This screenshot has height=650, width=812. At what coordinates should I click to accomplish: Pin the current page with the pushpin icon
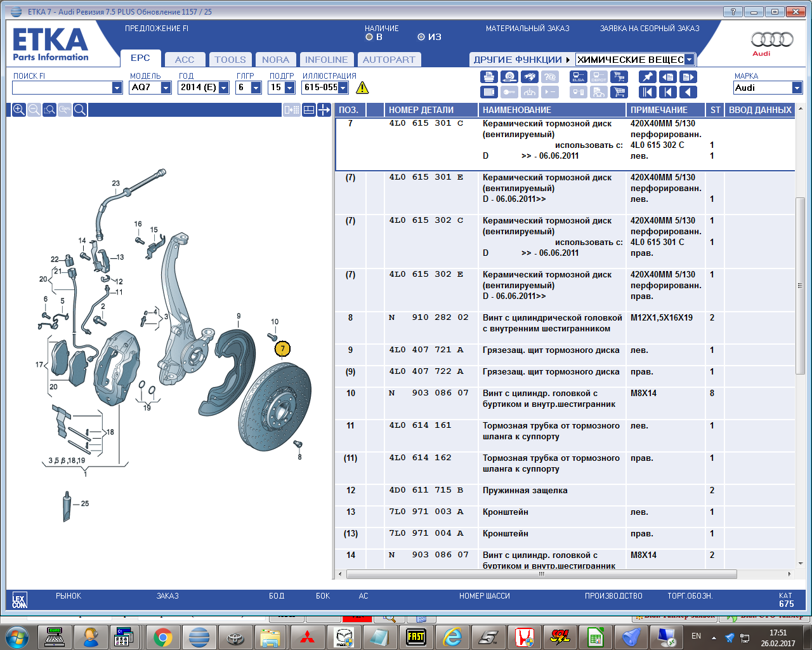[x=648, y=77]
